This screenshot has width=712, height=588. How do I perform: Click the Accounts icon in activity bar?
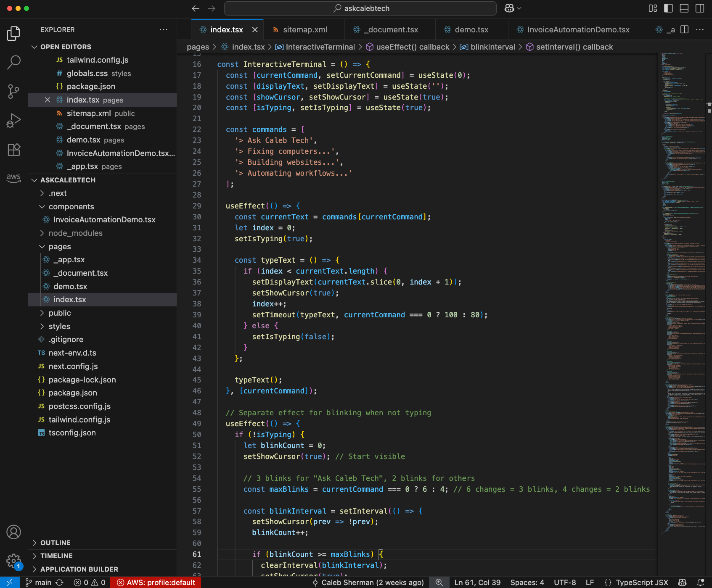[x=14, y=532]
